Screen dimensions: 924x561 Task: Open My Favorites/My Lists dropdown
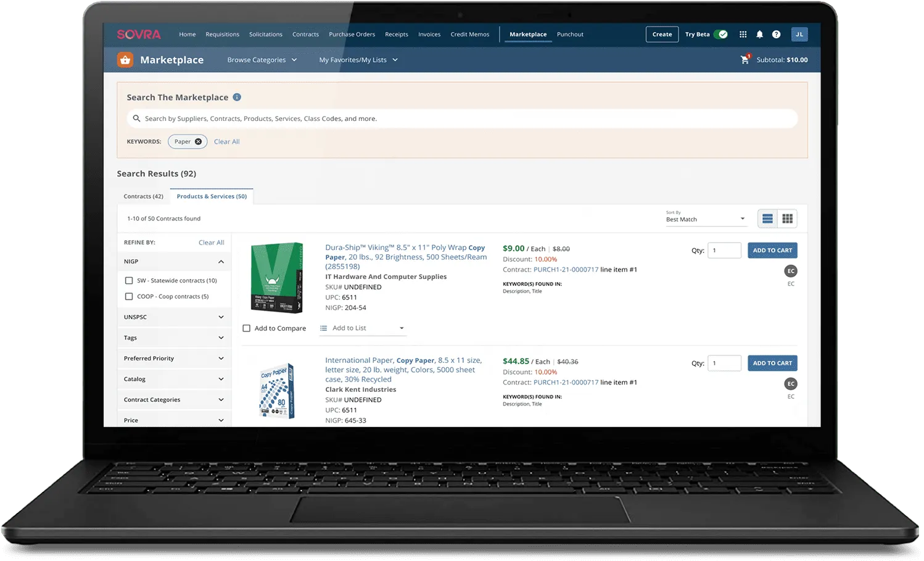[358, 60]
